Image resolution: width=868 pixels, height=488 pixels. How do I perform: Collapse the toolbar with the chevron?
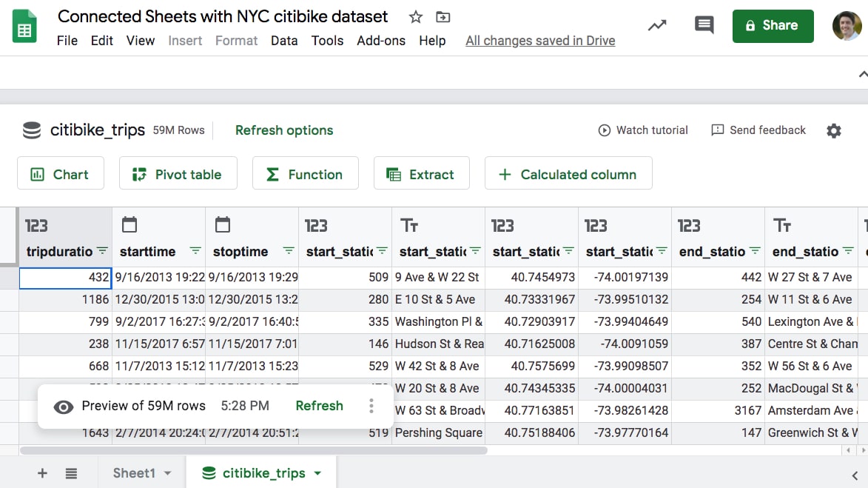click(x=863, y=74)
